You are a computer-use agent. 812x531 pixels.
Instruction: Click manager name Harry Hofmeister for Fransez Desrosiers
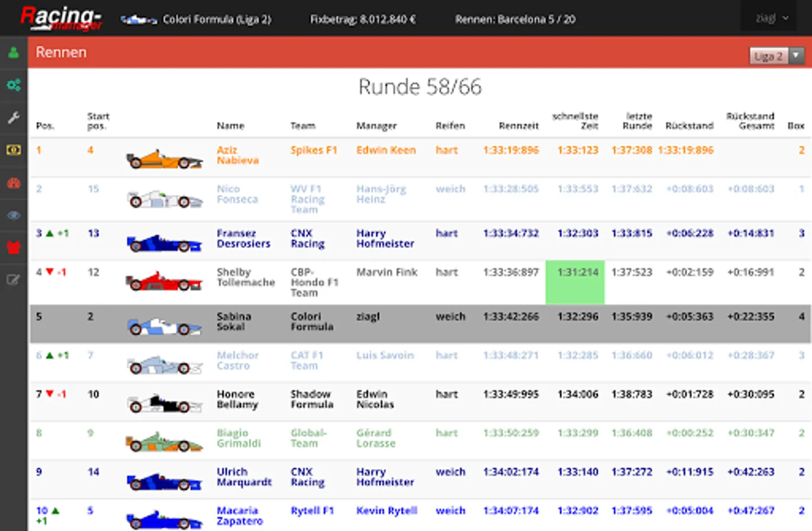(385, 238)
